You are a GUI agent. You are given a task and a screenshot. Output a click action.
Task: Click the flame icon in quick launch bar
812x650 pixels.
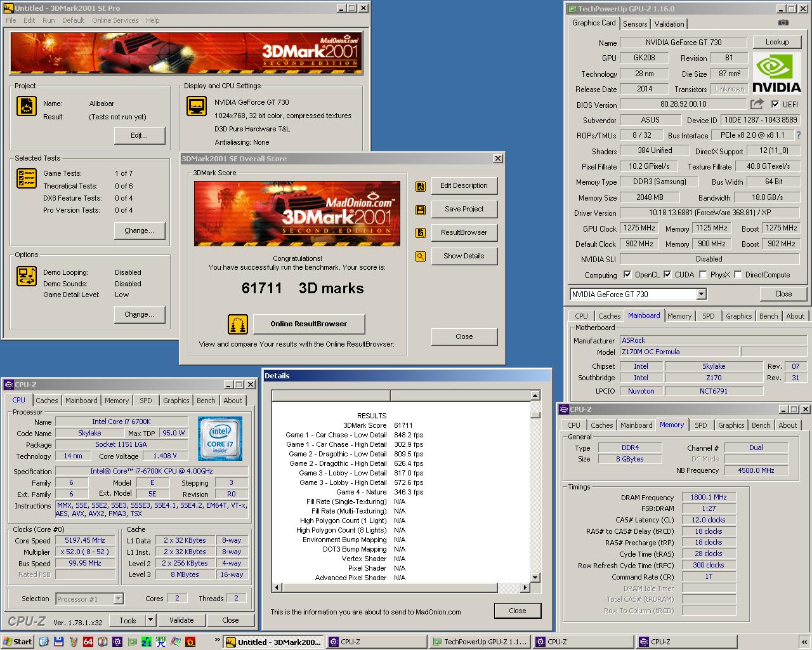190,642
